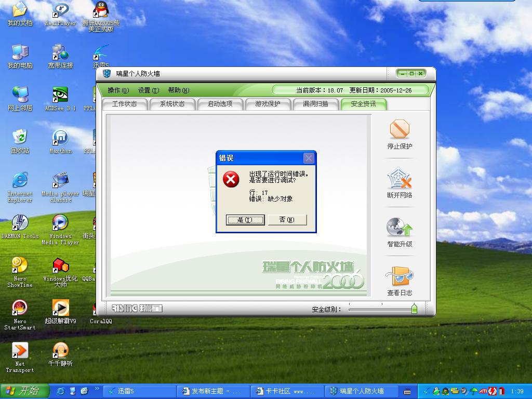The height and width of the screenshot is (399, 532).
Task: Open the 帮助 menu
Action: 179,90
